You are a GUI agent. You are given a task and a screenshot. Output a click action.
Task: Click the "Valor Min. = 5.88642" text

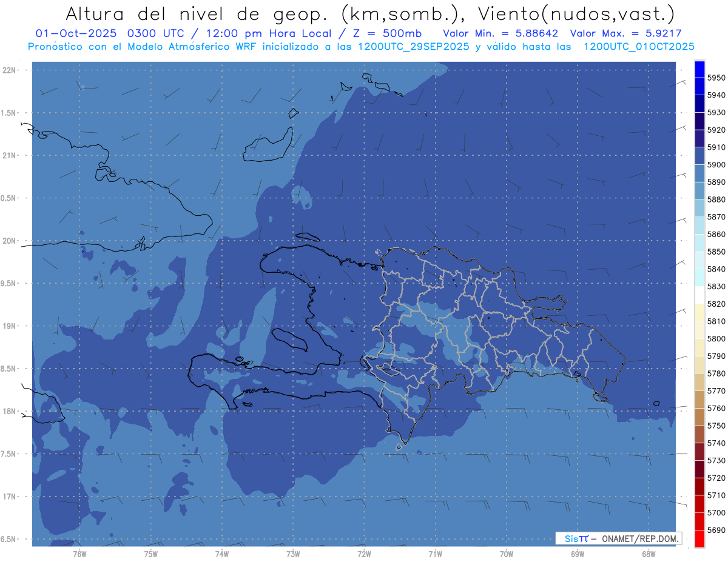pyautogui.click(x=502, y=33)
